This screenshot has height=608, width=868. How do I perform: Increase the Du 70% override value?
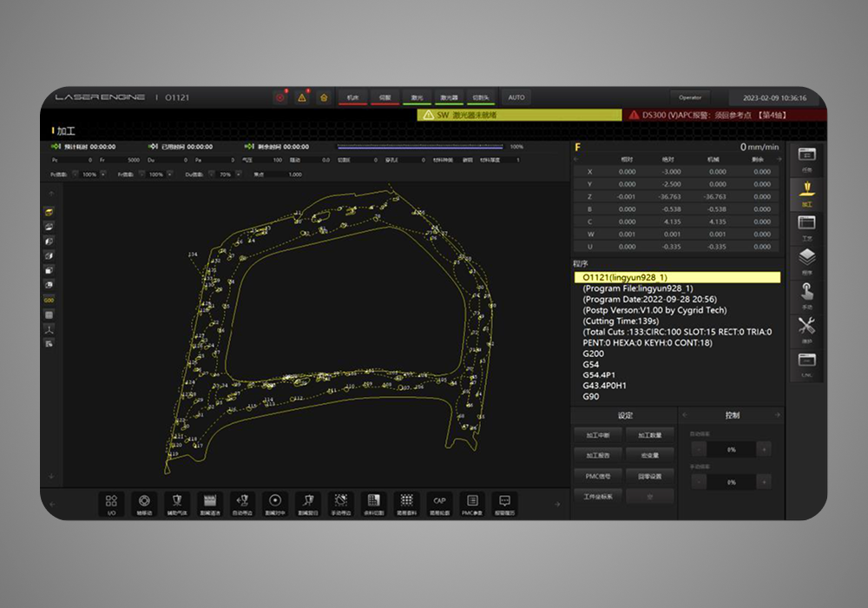coord(239,174)
